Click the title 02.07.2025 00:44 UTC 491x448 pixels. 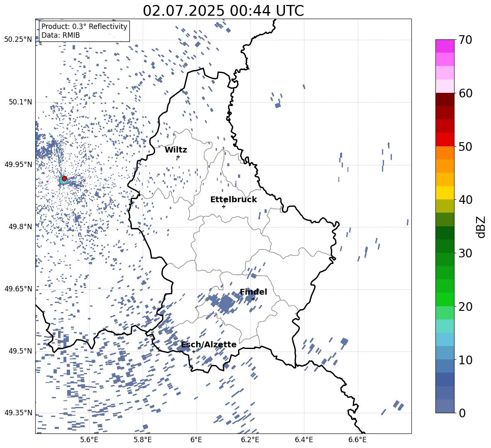(x=223, y=11)
